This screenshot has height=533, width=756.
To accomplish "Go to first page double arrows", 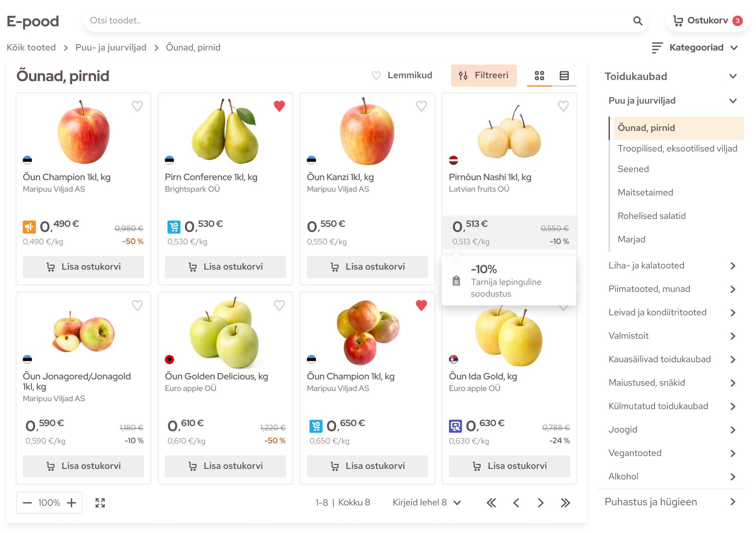I will [491, 503].
